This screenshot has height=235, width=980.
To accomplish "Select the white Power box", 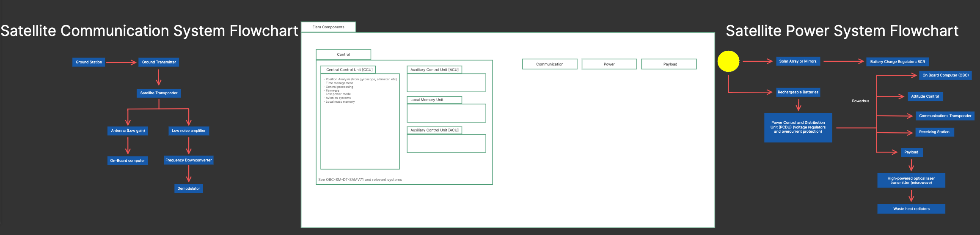I will (609, 64).
